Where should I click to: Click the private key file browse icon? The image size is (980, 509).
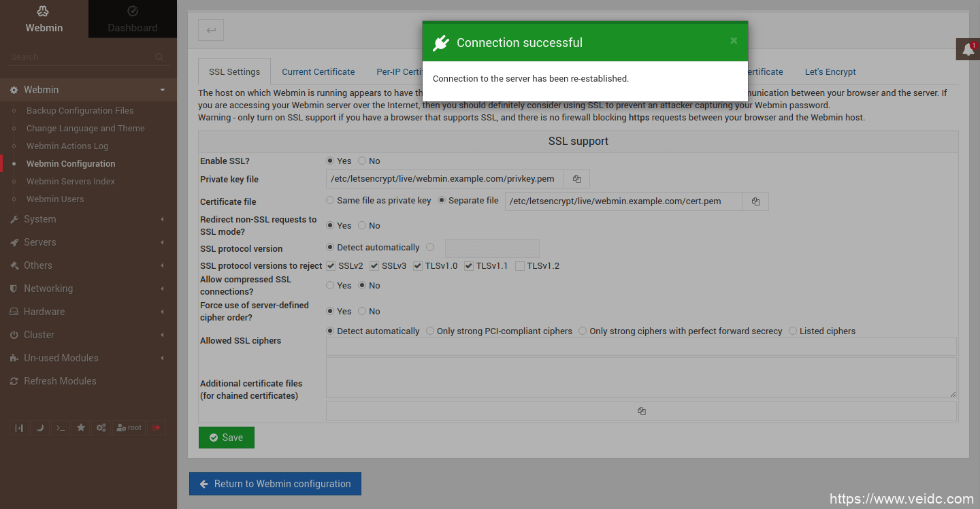[x=576, y=179]
